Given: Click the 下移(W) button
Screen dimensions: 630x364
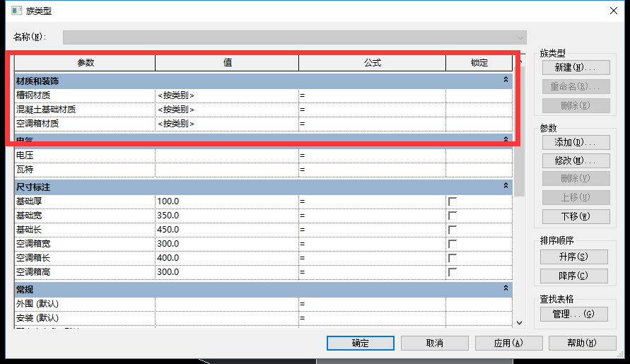Looking at the screenshot, I should [576, 216].
